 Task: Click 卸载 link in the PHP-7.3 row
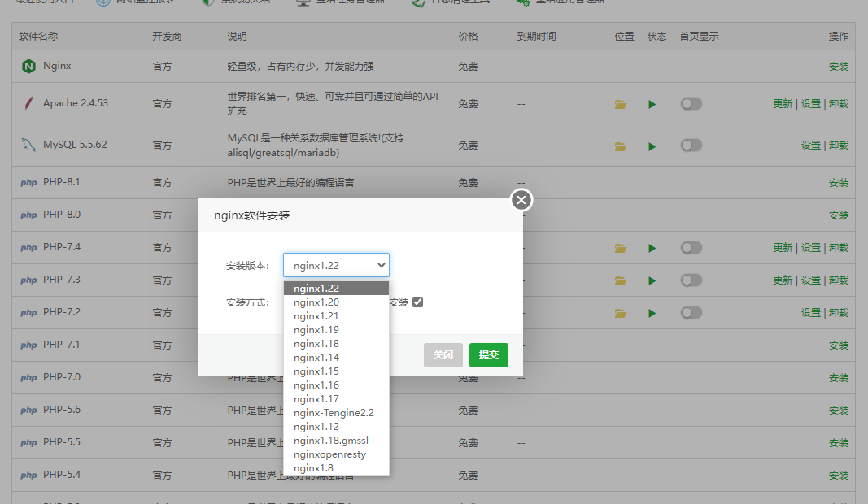point(838,280)
